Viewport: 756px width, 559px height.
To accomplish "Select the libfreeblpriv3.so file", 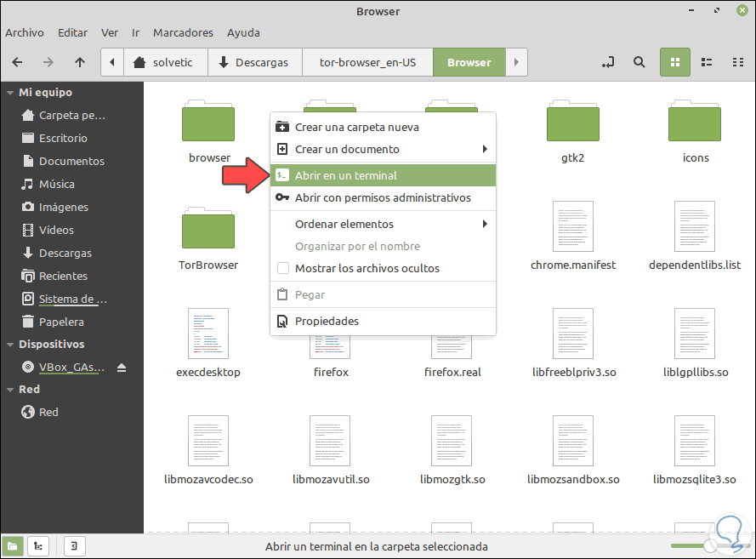I will click(573, 334).
